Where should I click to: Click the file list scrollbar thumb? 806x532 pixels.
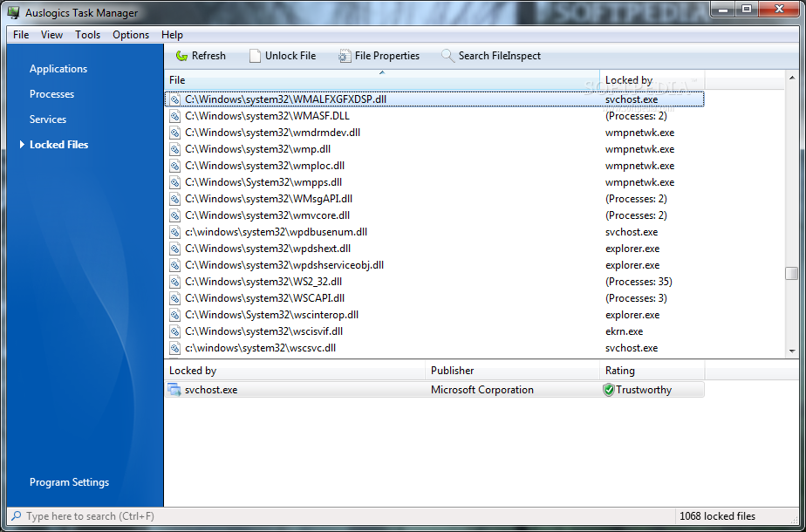point(792,274)
